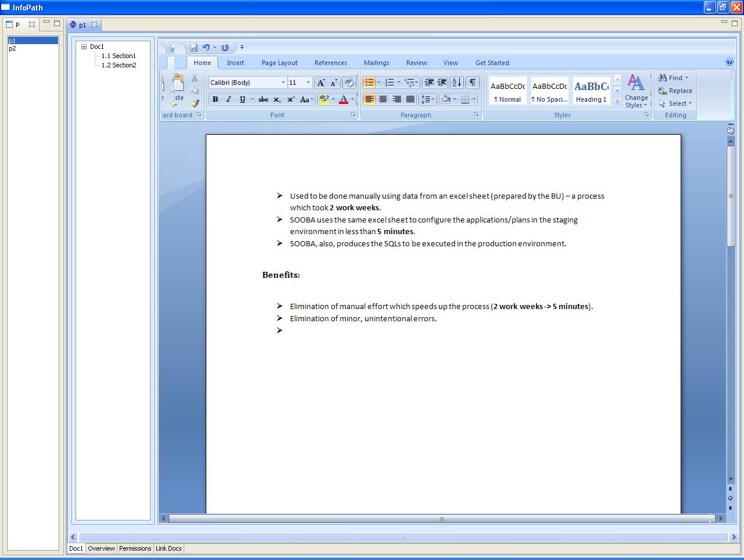Sort the text with the A-Z icon

point(457,82)
